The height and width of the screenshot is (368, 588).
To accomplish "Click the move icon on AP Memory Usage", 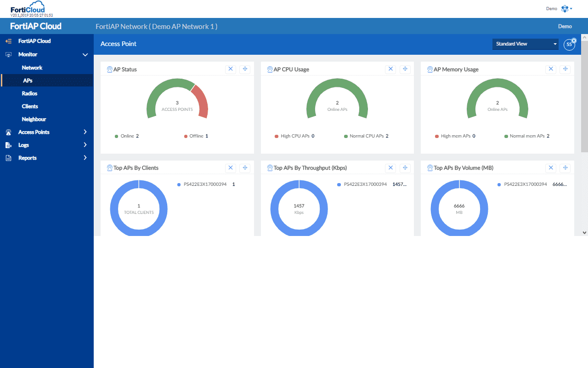I will tap(565, 69).
